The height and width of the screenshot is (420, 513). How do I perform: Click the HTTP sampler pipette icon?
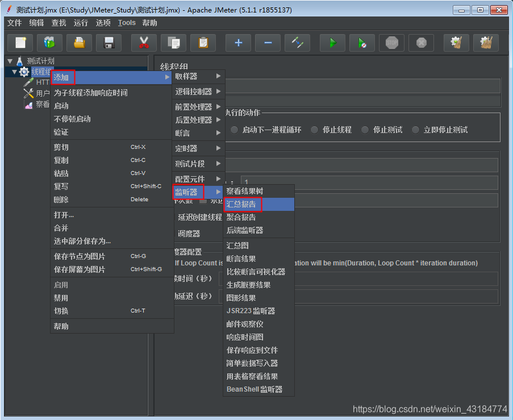(x=29, y=82)
